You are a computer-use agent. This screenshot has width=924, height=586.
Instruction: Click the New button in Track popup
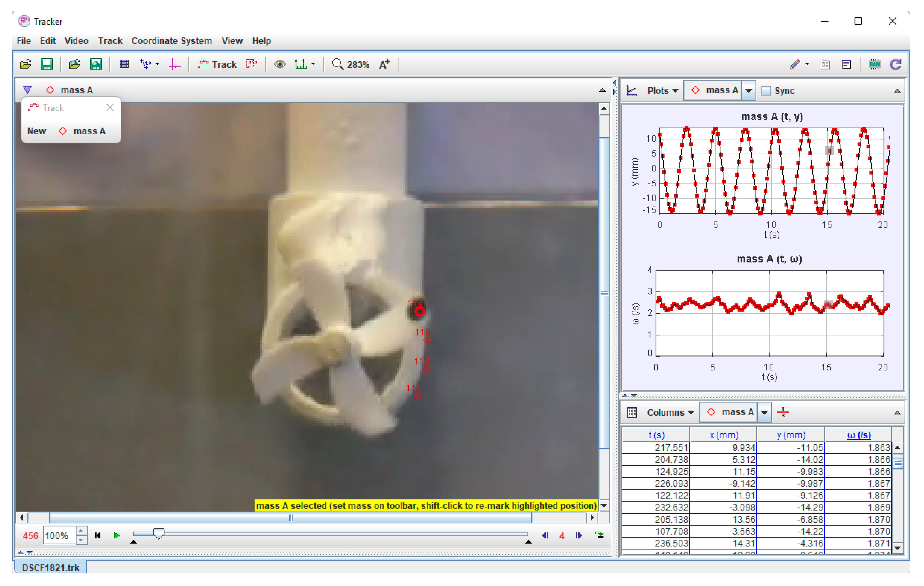(37, 131)
